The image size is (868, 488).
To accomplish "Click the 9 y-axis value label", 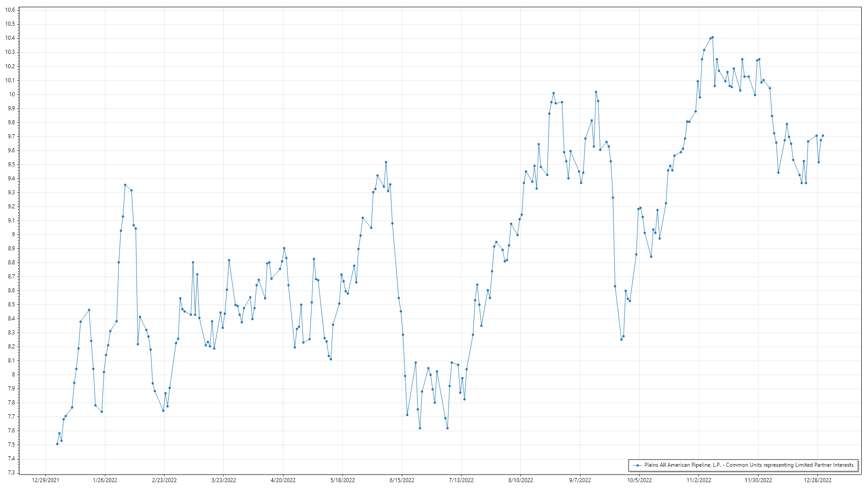I will click(13, 235).
